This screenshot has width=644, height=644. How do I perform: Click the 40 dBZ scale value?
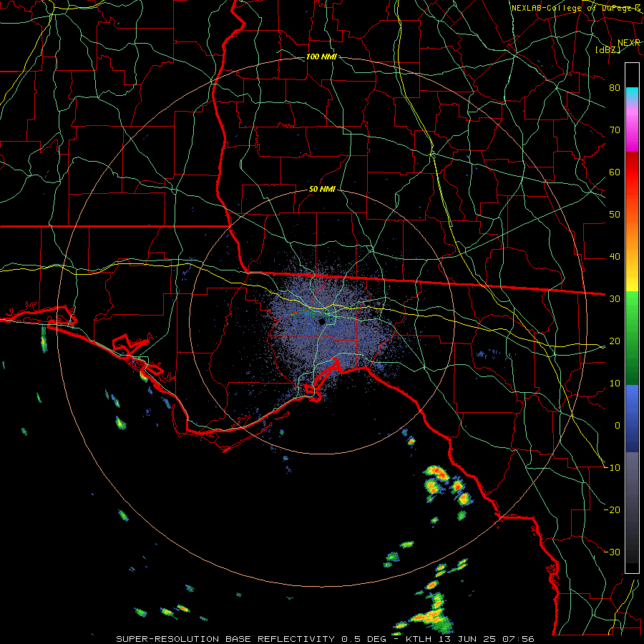point(615,257)
